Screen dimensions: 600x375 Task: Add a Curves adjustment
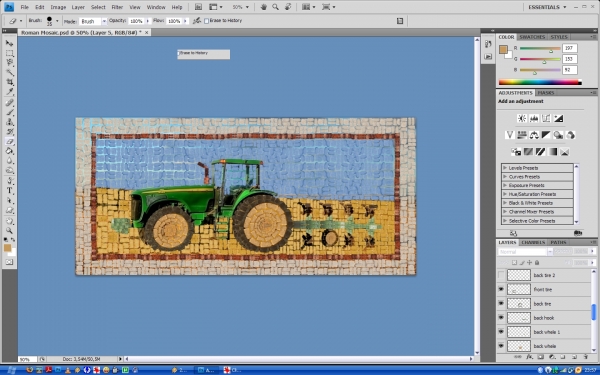point(546,118)
